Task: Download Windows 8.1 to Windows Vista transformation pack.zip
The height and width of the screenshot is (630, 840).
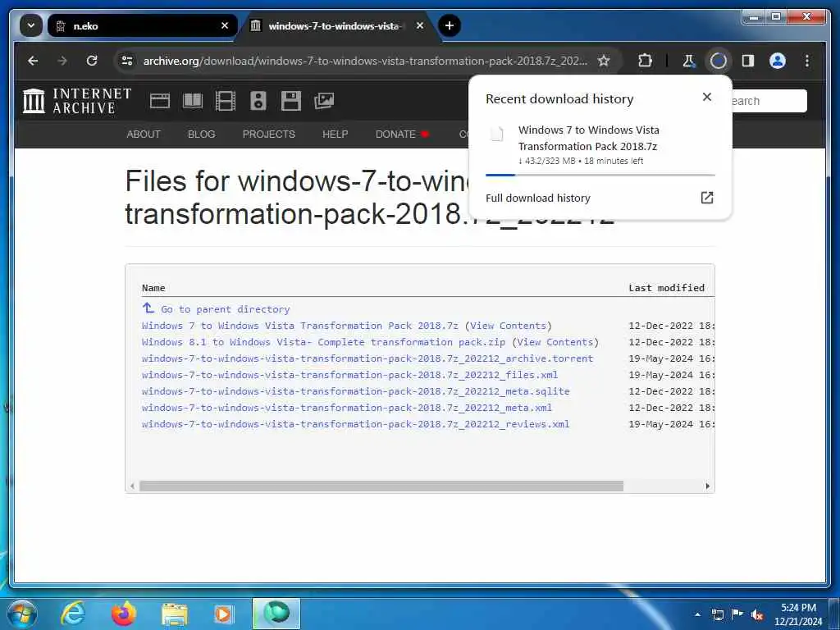Action: [x=323, y=342]
